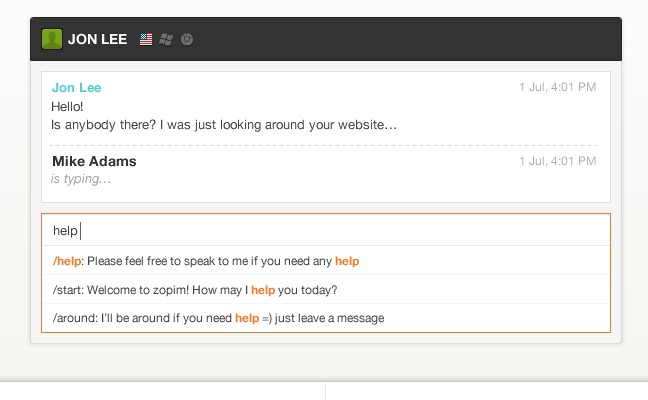
Task: Focus the message input containing "help"
Action: click(x=326, y=230)
